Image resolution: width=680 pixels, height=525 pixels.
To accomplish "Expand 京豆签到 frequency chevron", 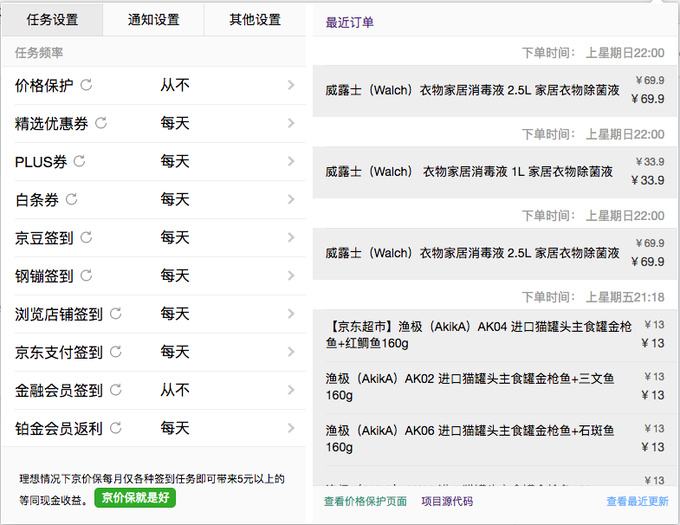I will (x=291, y=238).
